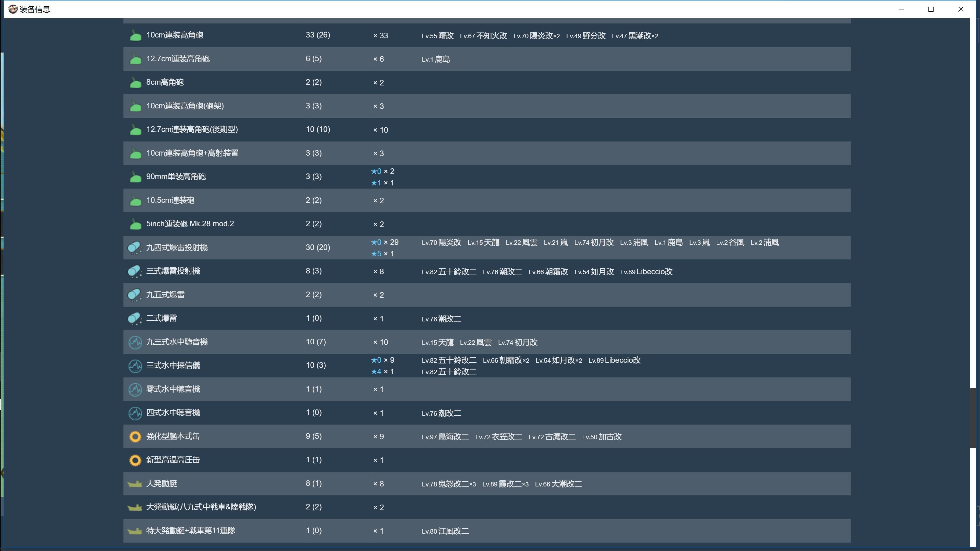Click count 9 (5) for 強化型艦本式缶

point(313,436)
